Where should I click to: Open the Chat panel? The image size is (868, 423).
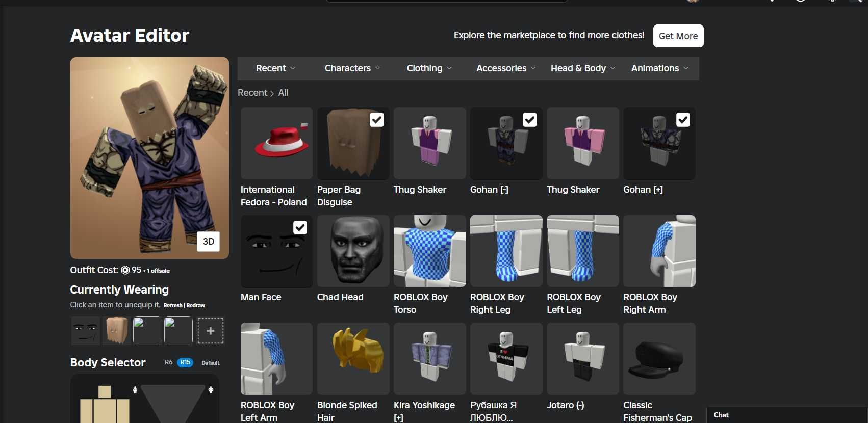[x=787, y=415]
